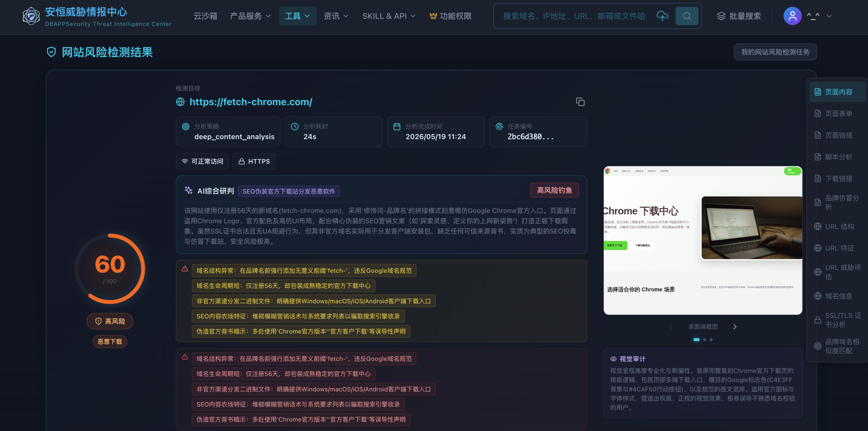Click the 品牌域名相似度匹配 target icon
Image resolution: width=868 pixels, height=431 pixels.
[x=818, y=346]
